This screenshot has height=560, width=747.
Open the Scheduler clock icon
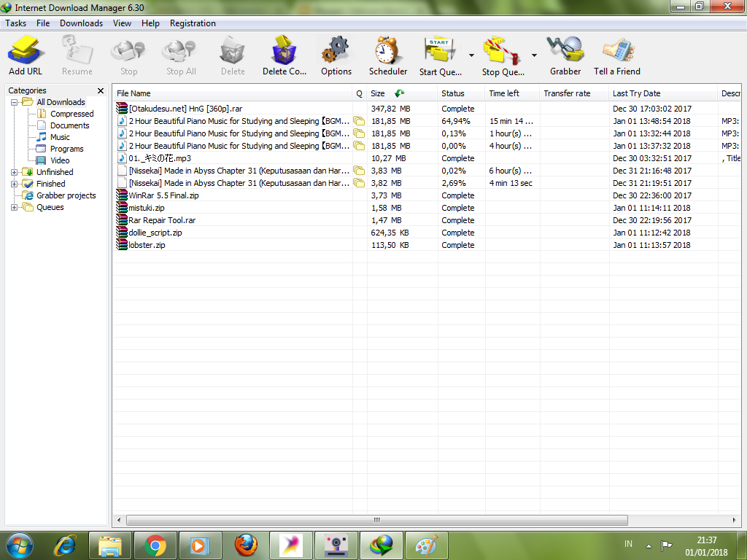[387, 50]
